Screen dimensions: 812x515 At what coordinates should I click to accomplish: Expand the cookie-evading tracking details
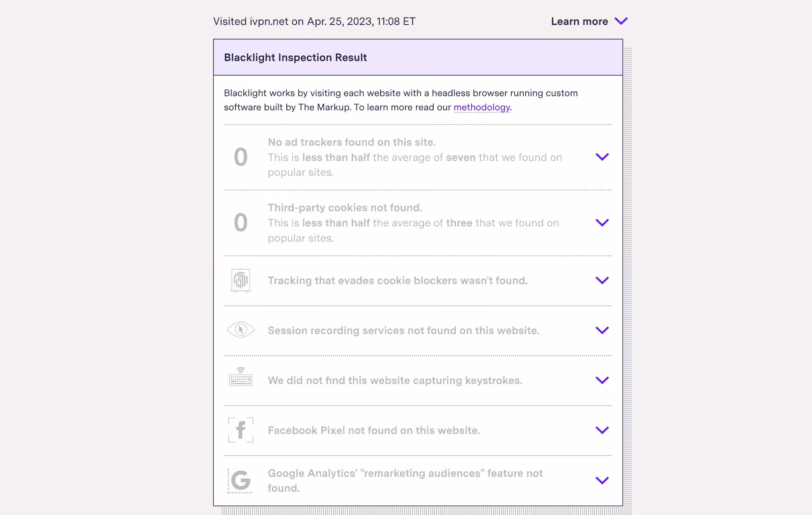click(x=602, y=280)
